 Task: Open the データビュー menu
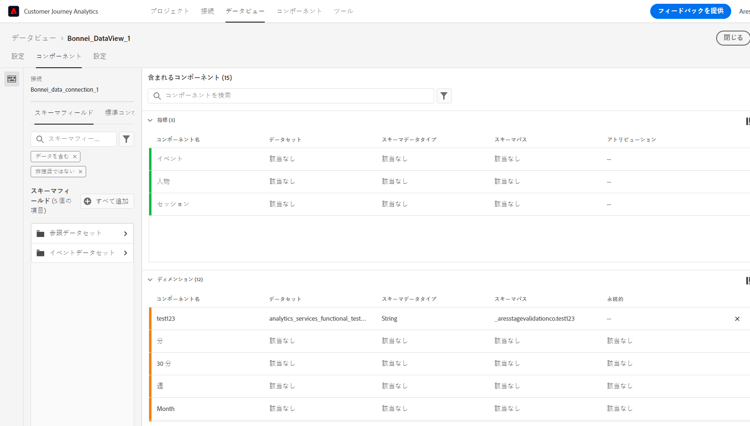(245, 11)
